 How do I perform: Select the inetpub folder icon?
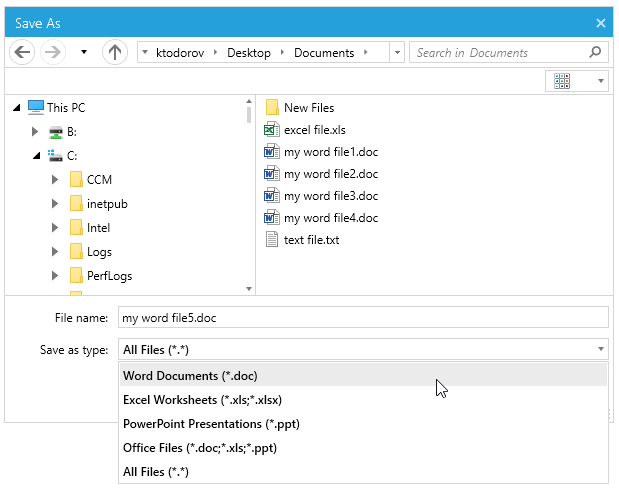click(x=76, y=203)
